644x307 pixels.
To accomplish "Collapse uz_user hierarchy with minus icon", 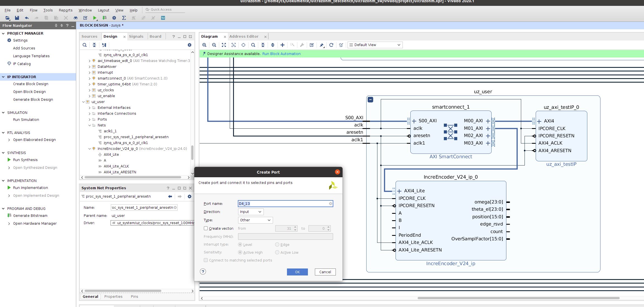I will [x=370, y=100].
